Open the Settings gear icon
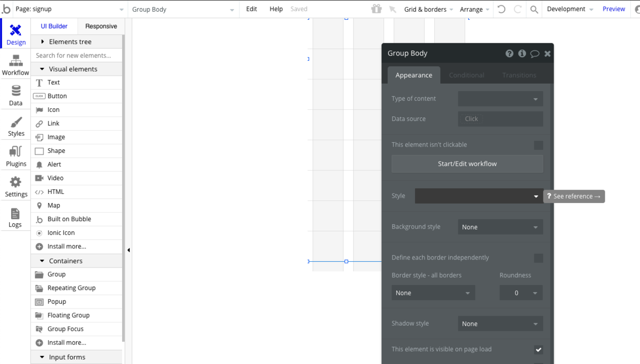Image resolution: width=640 pixels, height=364 pixels. click(x=15, y=182)
